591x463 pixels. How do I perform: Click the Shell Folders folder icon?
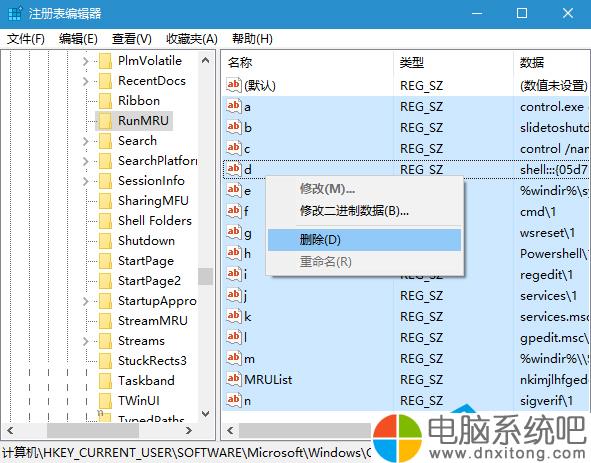105,221
